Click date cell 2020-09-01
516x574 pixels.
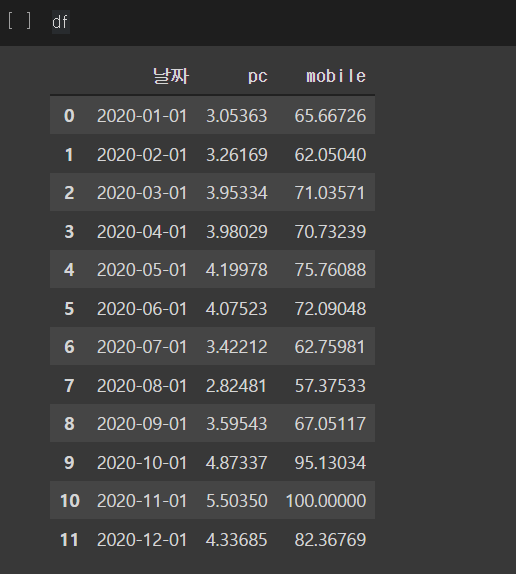coord(142,424)
